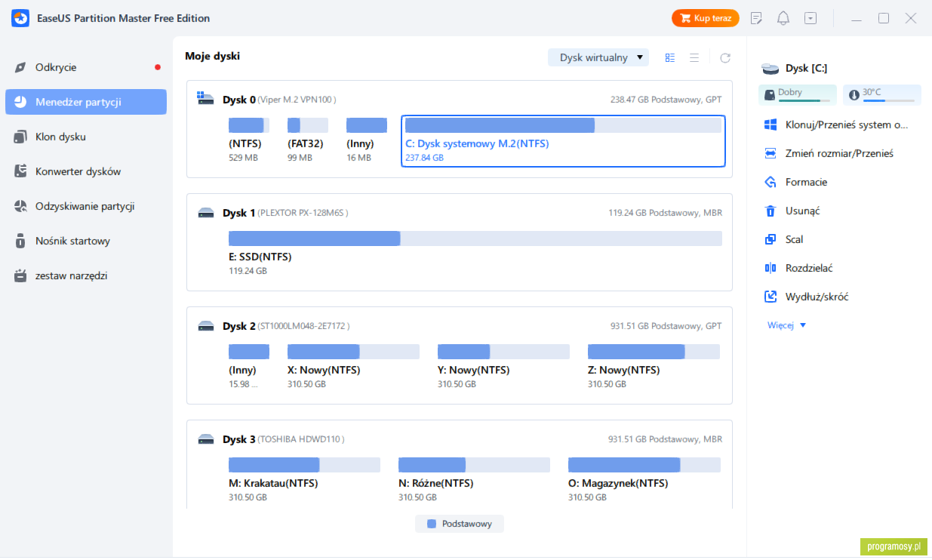Image resolution: width=932 pixels, height=560 pixels.
Task: Open the title bar dropdown menu icon
Action: pos(811,18)
